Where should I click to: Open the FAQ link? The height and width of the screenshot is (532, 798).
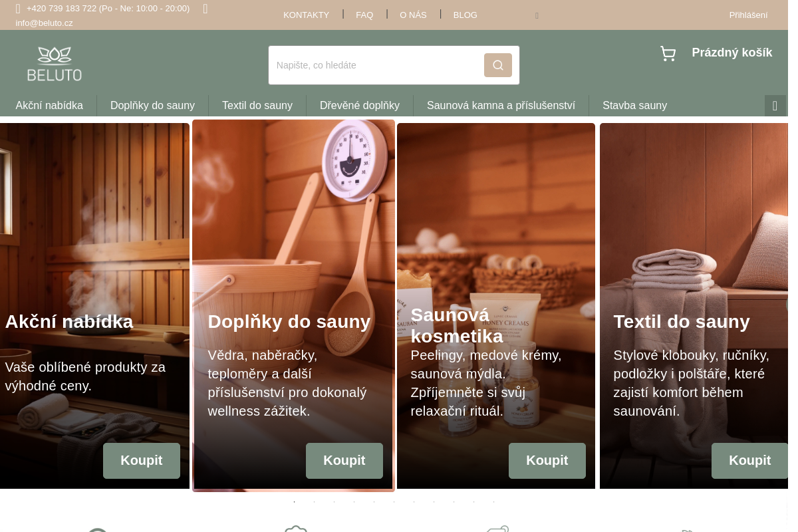(x=364, y=15)
